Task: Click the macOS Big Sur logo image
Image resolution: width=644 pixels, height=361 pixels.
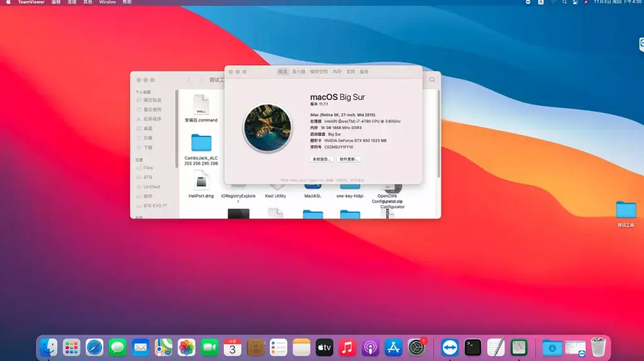Action: [x=267, y=128]
